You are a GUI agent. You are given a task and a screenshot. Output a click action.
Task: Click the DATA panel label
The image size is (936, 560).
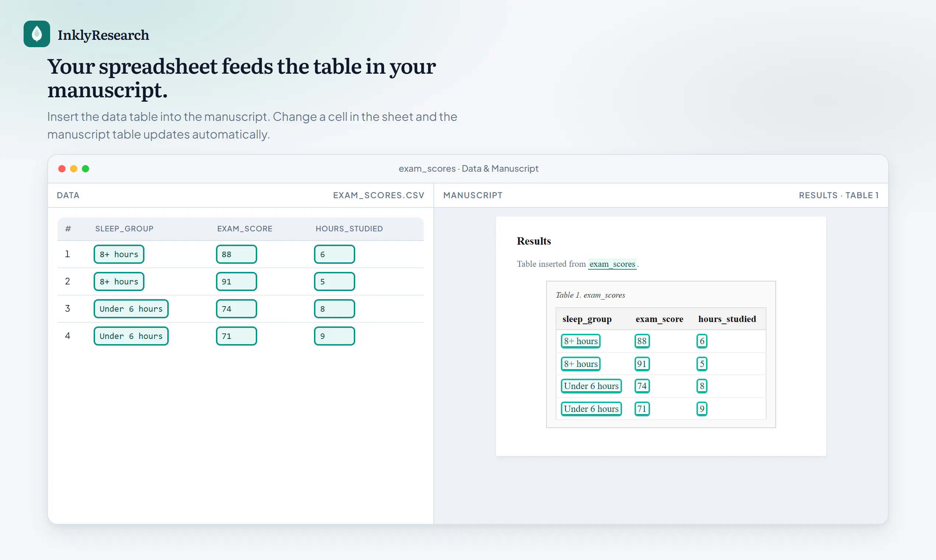coord(68,196)
